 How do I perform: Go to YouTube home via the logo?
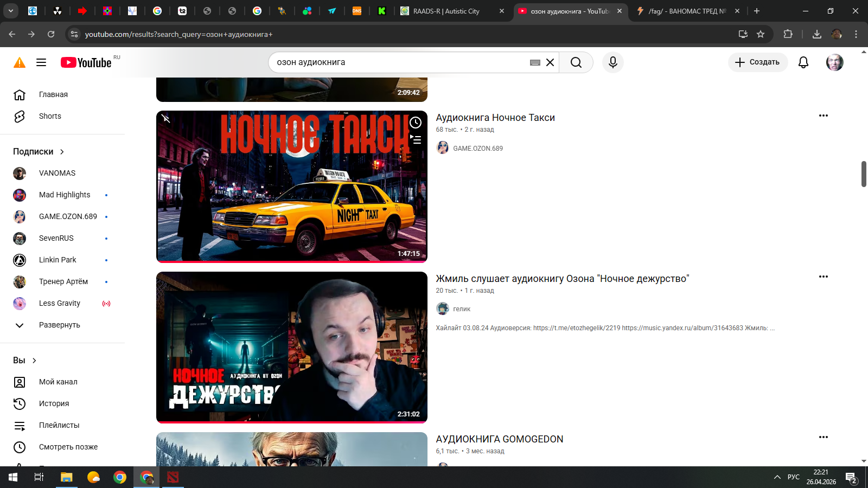86,62
